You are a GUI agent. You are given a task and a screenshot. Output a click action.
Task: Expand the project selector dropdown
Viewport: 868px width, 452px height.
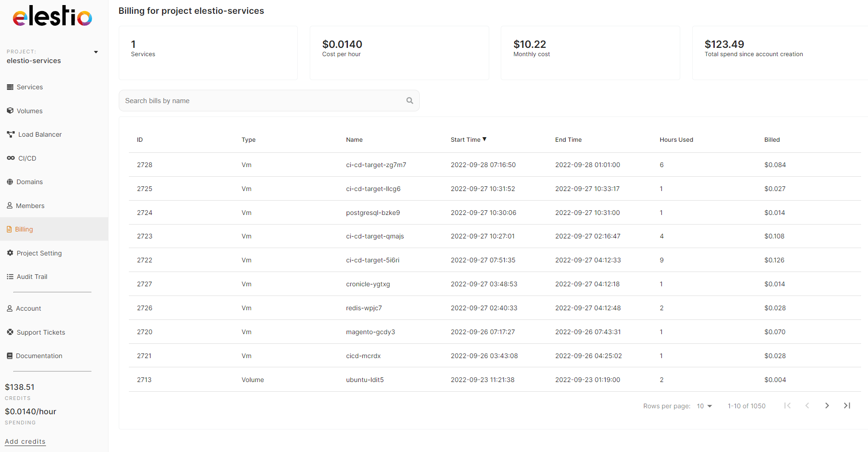pyautogui.click(x=96, y=52)
